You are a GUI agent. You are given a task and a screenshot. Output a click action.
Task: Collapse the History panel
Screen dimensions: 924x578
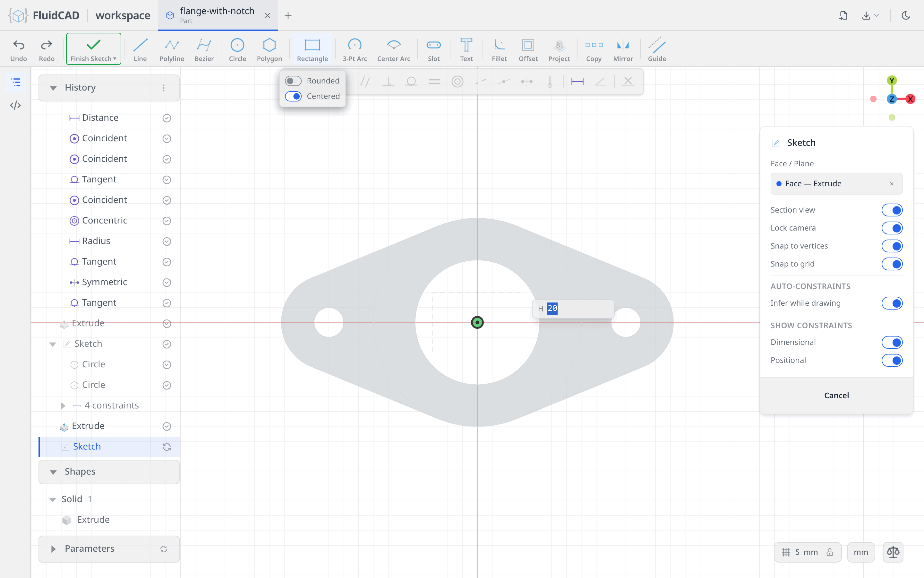click(x=54, y=88)
